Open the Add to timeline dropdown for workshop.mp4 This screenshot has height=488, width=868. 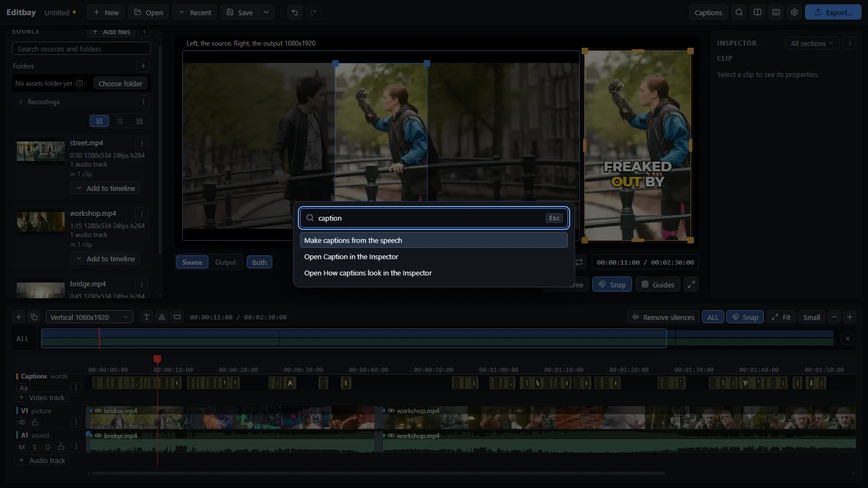(x=105, y=259)
